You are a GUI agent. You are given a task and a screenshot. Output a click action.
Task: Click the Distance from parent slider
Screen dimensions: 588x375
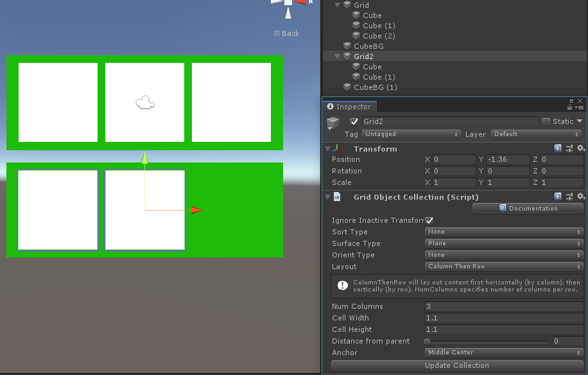[x=487, y=341]
